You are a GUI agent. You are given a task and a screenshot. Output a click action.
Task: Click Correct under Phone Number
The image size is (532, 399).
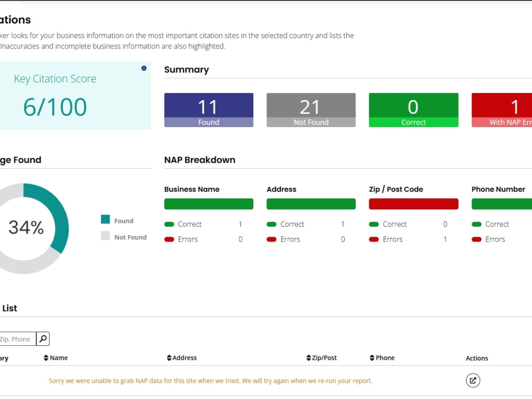coord(497,225)
